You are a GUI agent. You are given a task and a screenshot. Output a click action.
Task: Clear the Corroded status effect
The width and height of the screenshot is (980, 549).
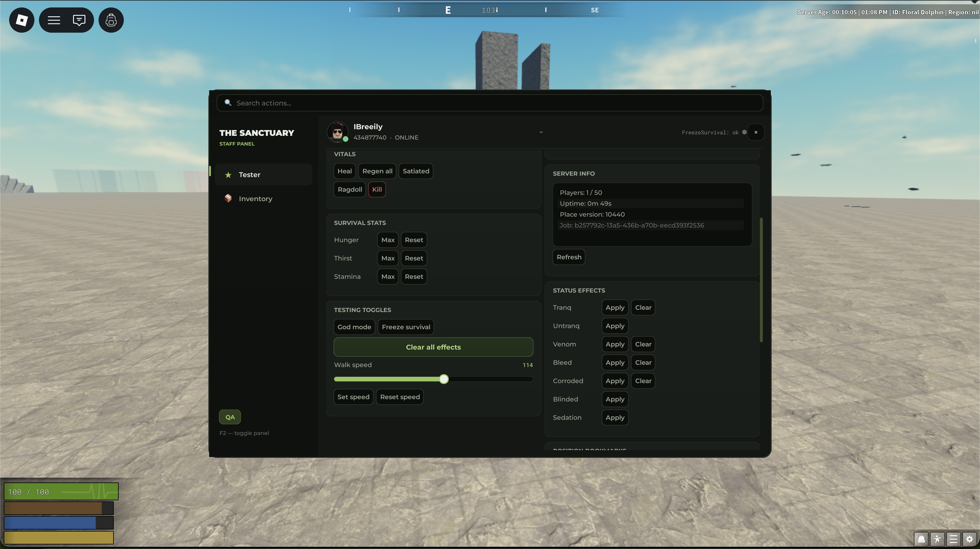tap(643, 381)
